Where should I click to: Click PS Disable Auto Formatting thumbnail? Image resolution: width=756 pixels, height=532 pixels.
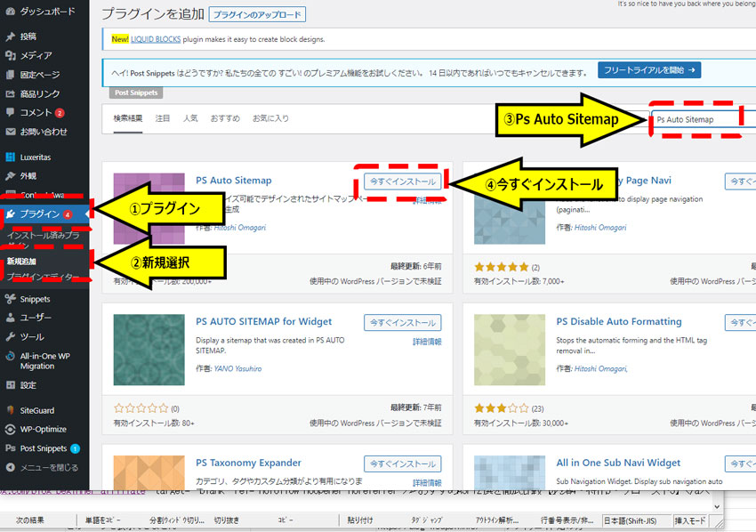(x=510, y=350)
